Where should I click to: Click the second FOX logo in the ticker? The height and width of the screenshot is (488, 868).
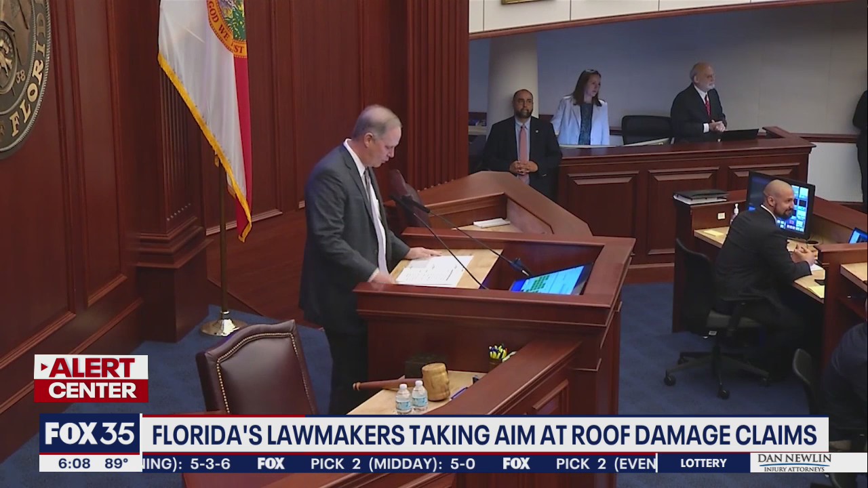point(516,465)
